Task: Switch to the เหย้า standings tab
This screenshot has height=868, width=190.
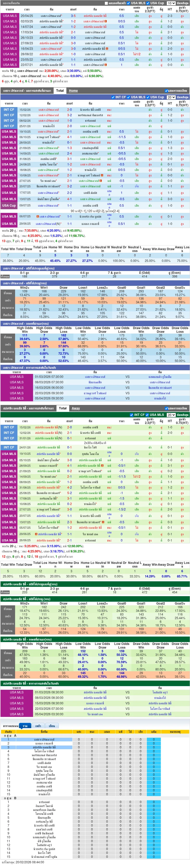Action: (38, 726)
